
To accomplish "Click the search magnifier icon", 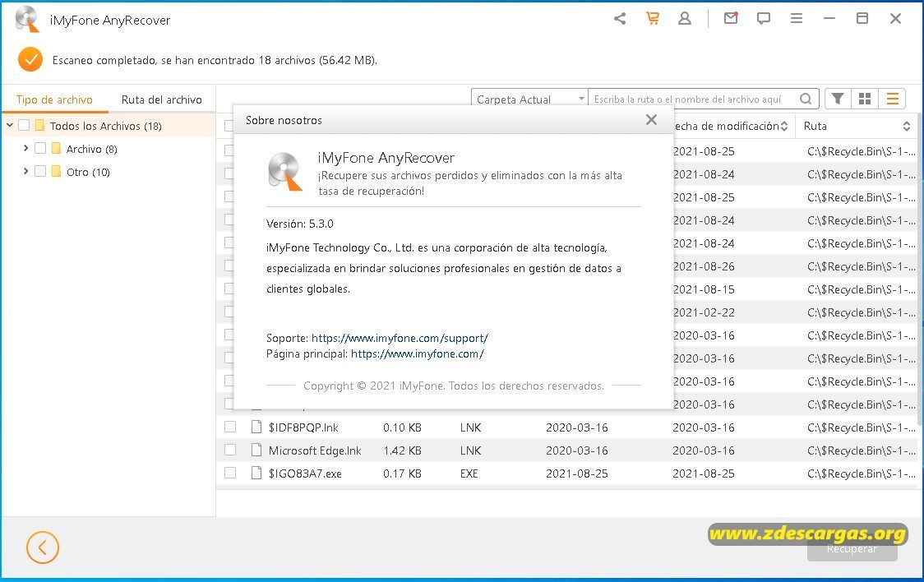I will coord(806,99).
